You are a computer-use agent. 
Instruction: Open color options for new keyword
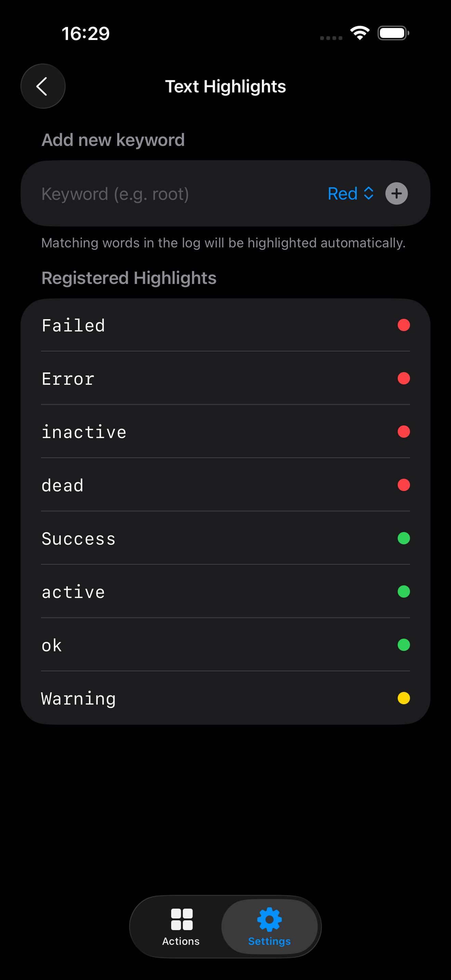351,193
